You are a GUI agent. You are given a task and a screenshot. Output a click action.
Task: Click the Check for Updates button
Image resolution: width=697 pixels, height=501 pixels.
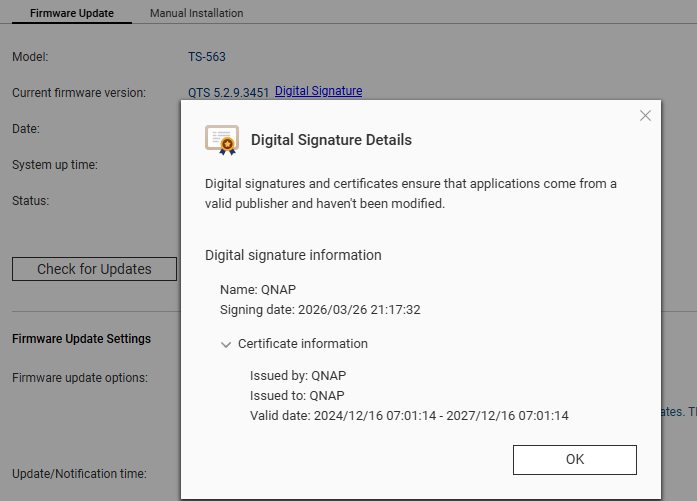pos(94,269)
